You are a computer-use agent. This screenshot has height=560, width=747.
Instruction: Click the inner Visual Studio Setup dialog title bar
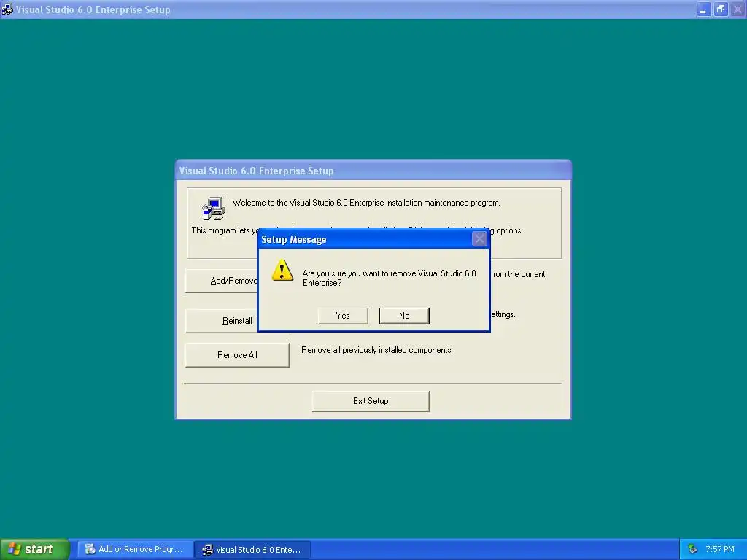coord(373,171)
